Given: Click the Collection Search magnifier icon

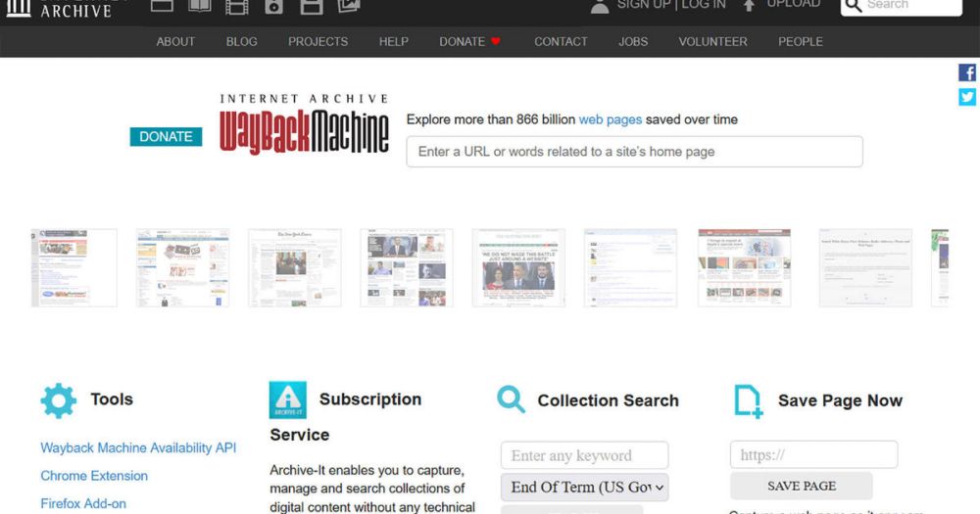Looking at the screenshot, I should (x=511, y=399).
